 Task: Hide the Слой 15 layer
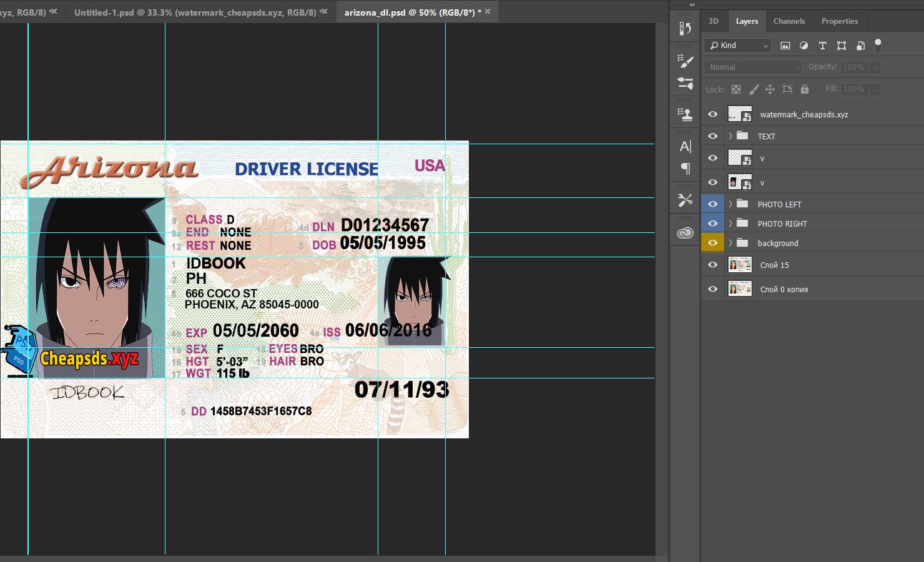(712, 265)
